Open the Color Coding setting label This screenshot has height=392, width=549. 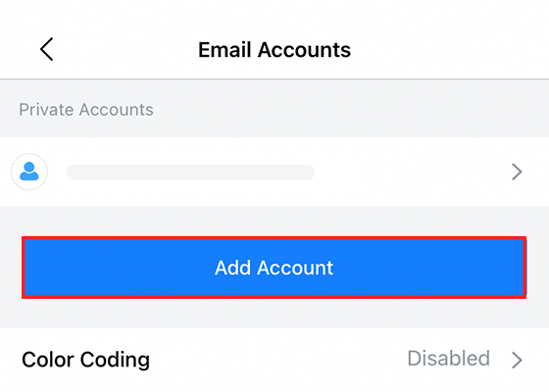click(x=86, y=360)
